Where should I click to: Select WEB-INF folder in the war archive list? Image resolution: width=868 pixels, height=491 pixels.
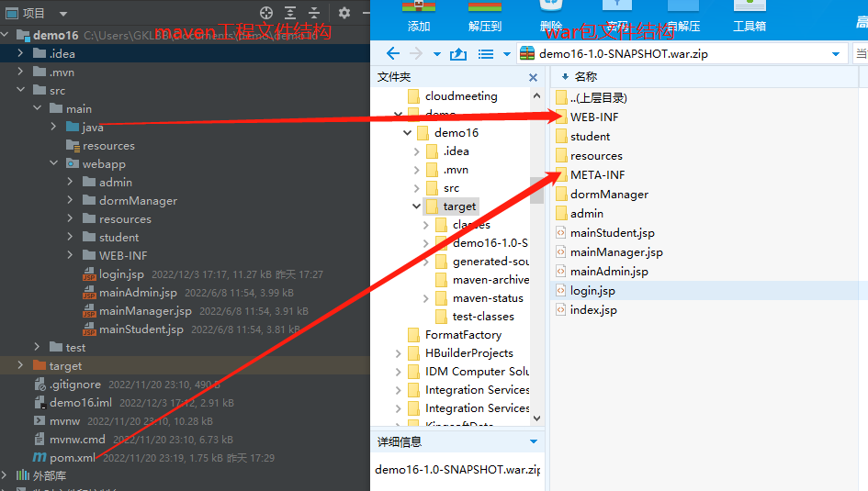(587, 117)
